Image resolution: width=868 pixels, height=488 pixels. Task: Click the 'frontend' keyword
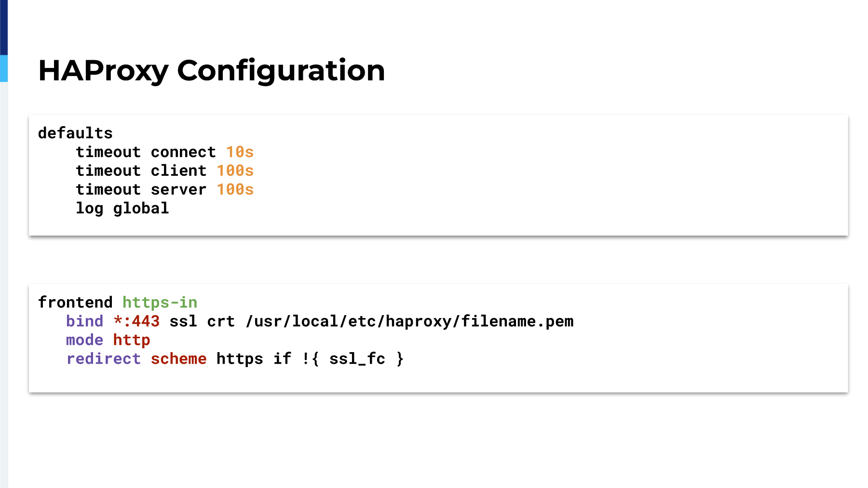[75, 302]
